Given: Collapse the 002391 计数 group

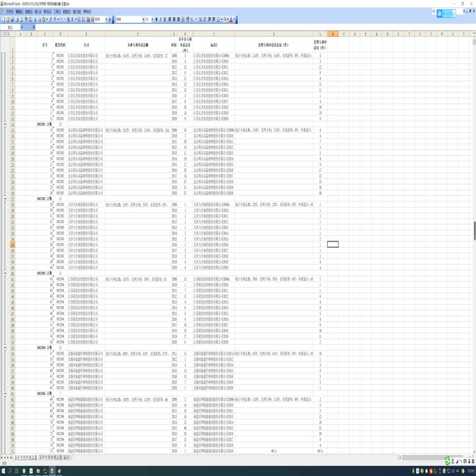Looking at the screenshot, I should click(x=5, y=124).
